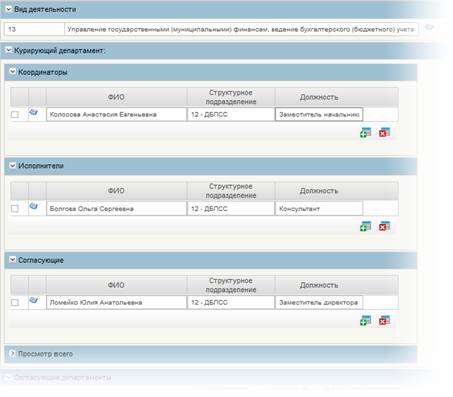Collapse the Координаторы panel
The width and height of the screenshot is (453, 397).
coord(12,72)
